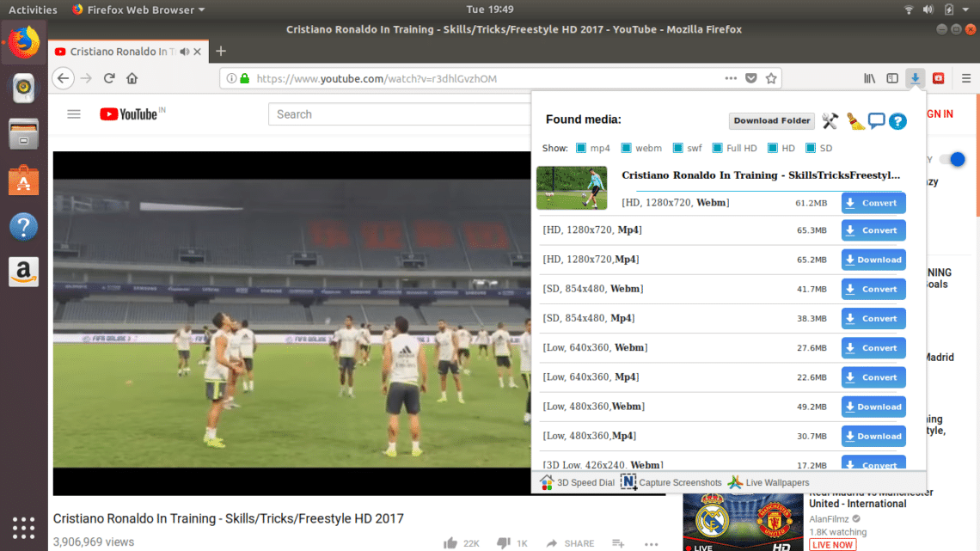This screenshot has width=980, height=551.
Task: Click the found media video thumbnail
Action: pos(572,187)
